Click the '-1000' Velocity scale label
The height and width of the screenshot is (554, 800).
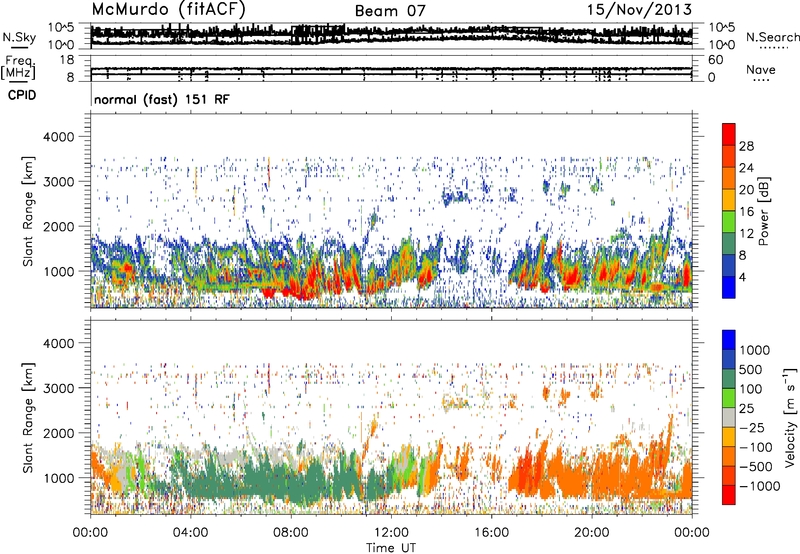pos(759,486)
